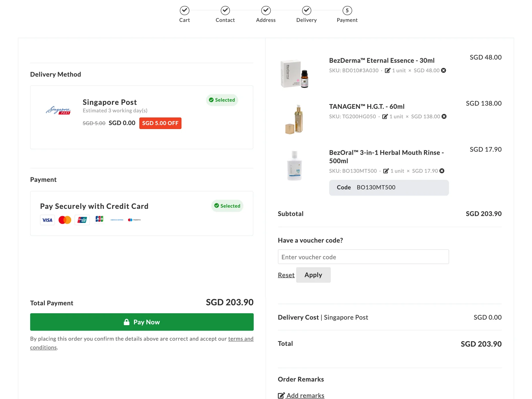Add remarks to the order
This screenshot has height=399, width=532.
(301, 395)
